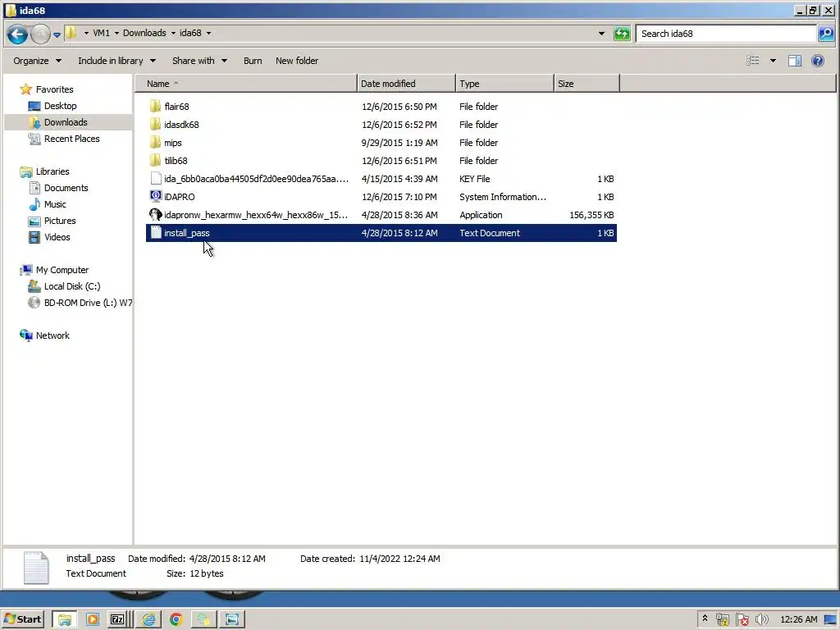Go back with the Back arrow button
The width and height of the screenshot is (840, 630).
pos(17,34)
